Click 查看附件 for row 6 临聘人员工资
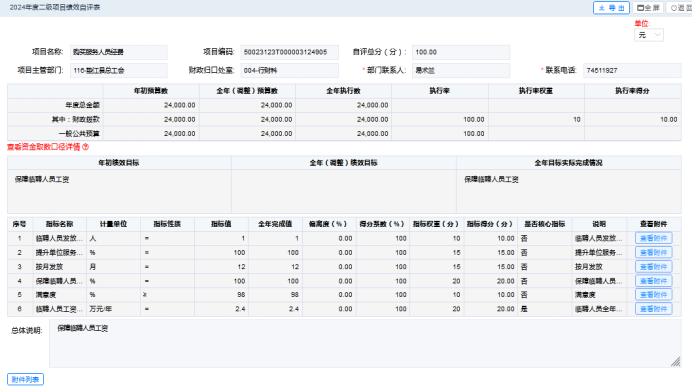Image resolution: width=692 pixels, height=387 pixels. pyautogui.click(x=654, y=309)
